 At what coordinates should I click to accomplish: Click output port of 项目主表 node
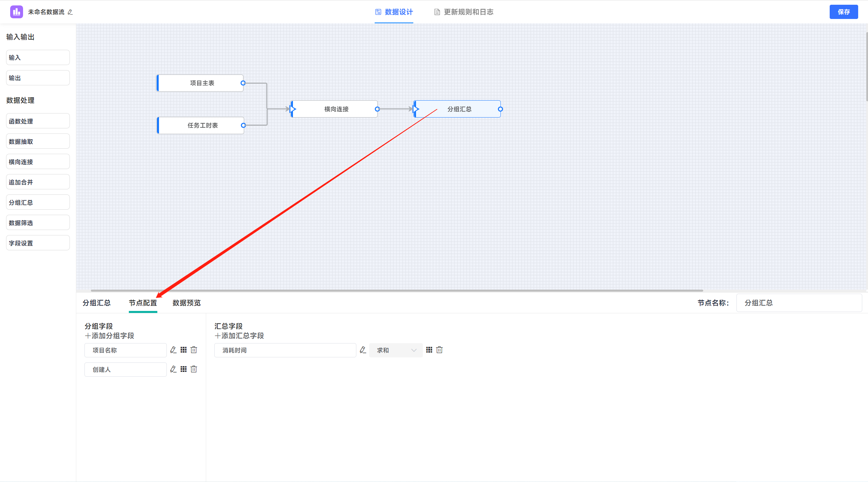tap(243, 83)
